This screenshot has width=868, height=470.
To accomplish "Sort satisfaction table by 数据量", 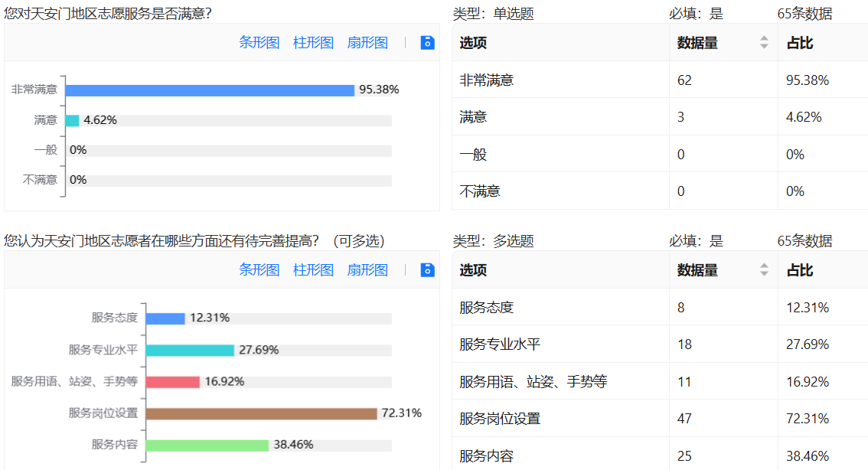I will pos(763,43).
